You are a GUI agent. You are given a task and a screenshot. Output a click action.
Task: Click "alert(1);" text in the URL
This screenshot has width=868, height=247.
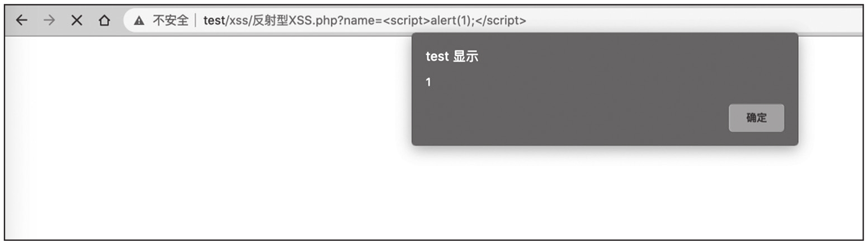pyautogui.click(x=452, y=21)
